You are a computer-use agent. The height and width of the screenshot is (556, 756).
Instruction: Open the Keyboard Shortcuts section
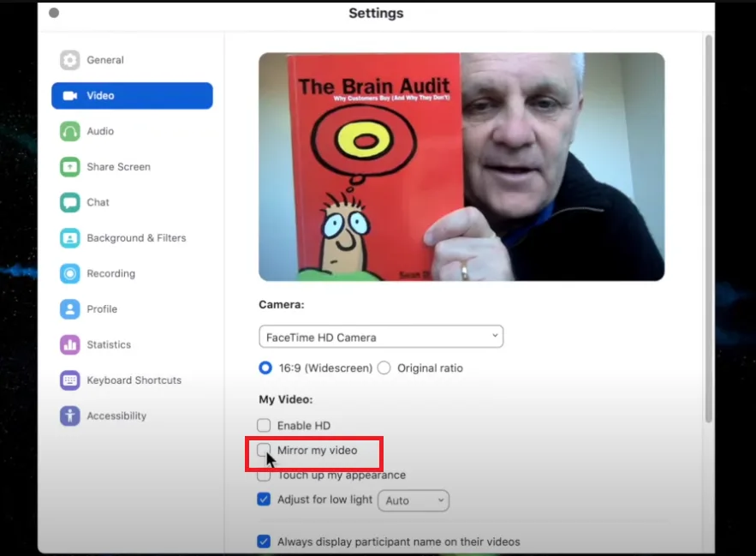coord(134,380)
